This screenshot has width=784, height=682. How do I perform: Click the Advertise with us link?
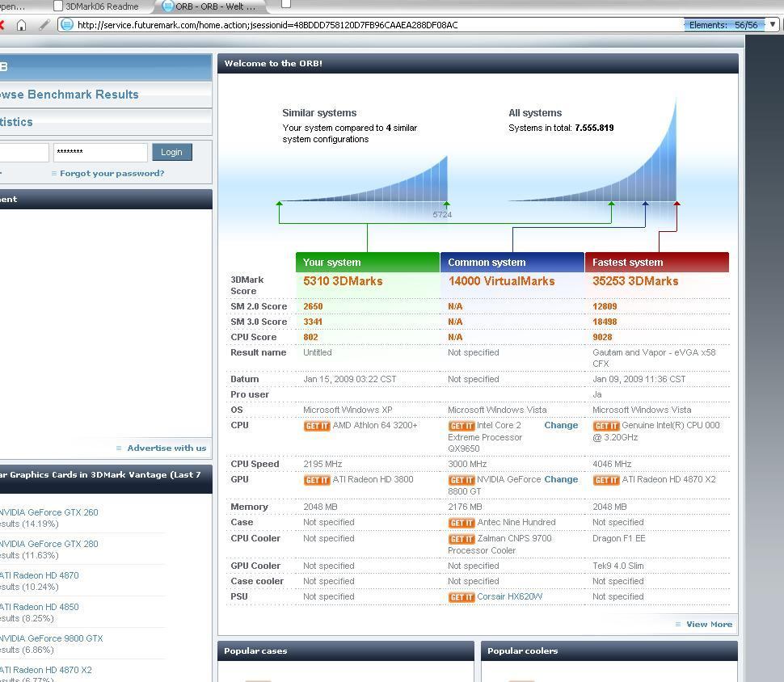coord(166,448)
